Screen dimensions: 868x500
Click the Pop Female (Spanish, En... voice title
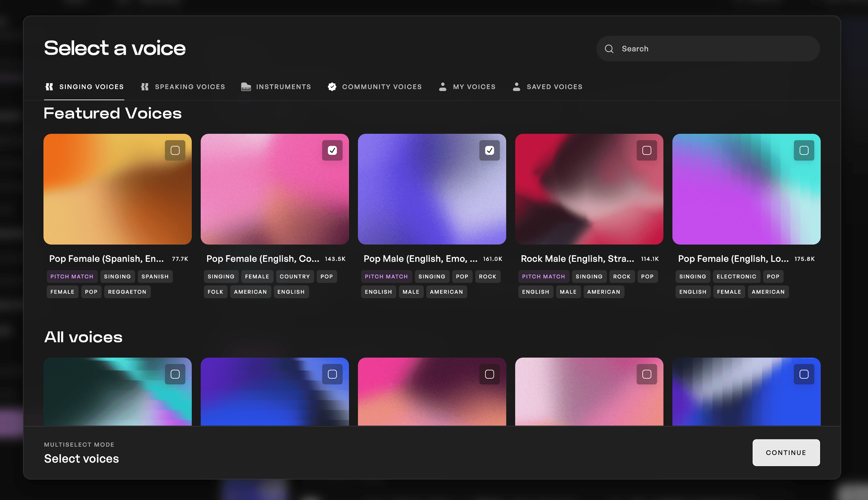[107, 259]
